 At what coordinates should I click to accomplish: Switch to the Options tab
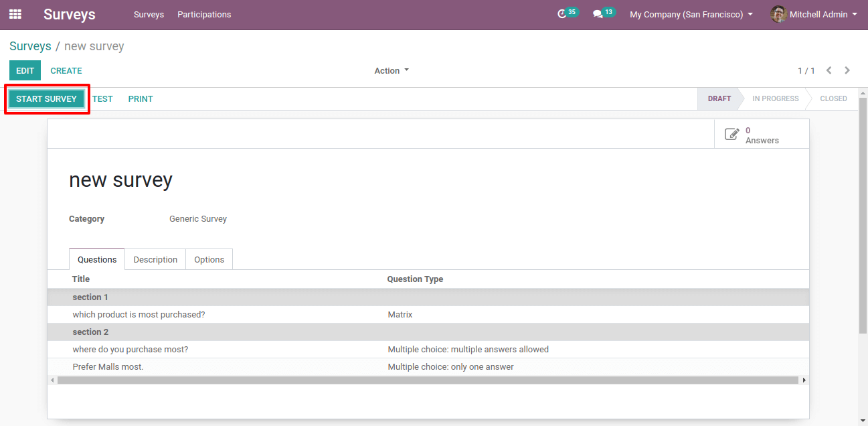pos(209,259)
